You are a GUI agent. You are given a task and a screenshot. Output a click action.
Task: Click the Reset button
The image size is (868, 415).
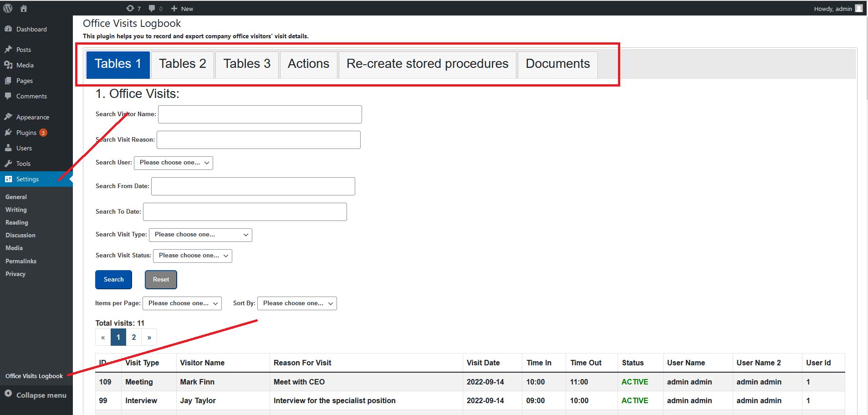tap(161, 280)
